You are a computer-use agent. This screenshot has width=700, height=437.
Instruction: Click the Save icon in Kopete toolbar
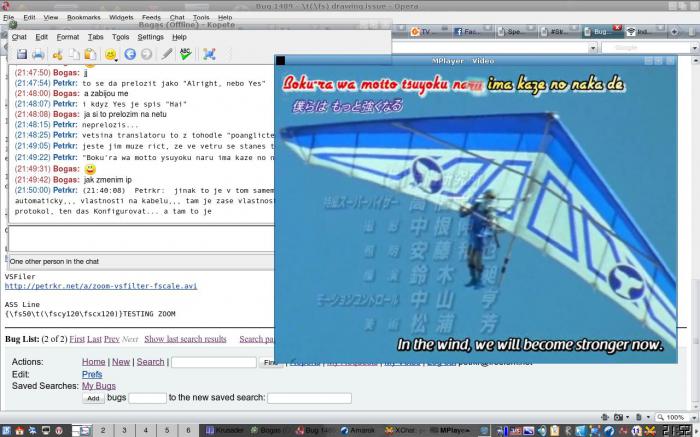(21, 54)
